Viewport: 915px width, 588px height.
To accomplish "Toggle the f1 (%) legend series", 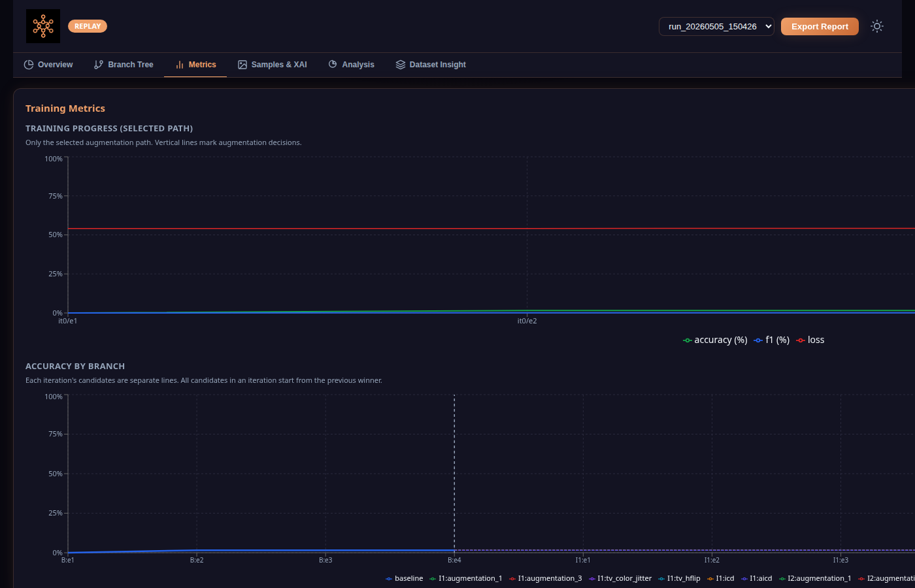I will [x=772, y=340].
